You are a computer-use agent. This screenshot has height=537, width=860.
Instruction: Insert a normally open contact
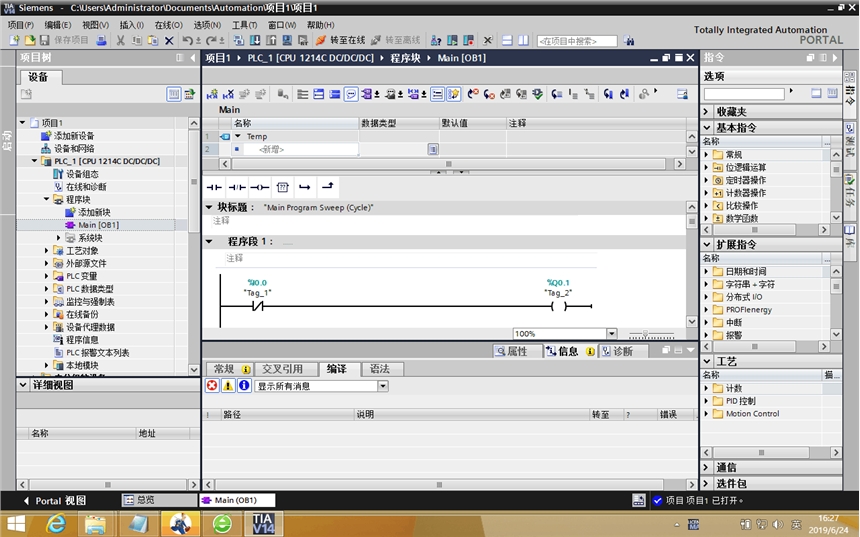(x=214, y=187)
